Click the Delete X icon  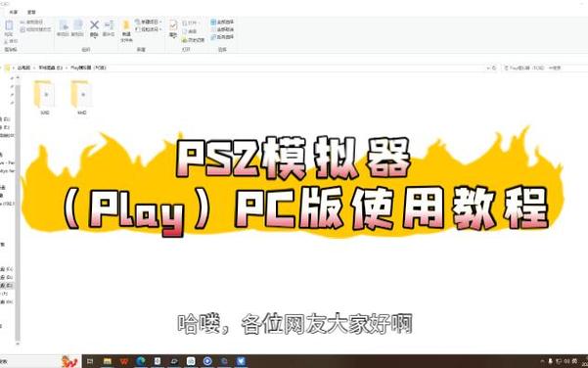(x=94, y=25)
